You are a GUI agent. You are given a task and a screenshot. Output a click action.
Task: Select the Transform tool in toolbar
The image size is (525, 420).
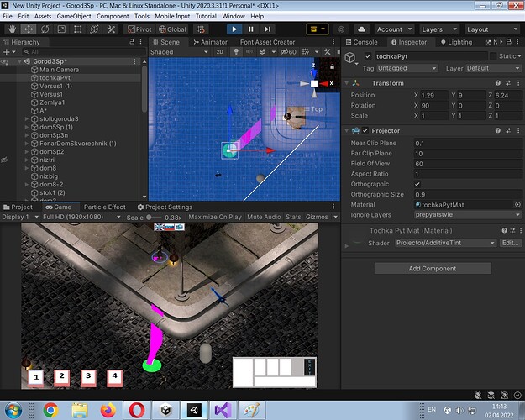tap(94, 29)
